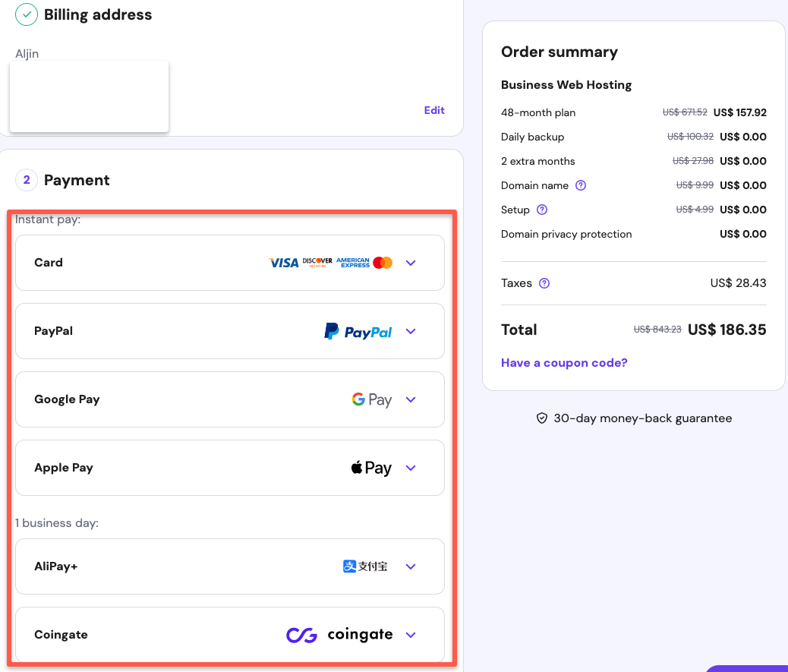The width and height of the screenshot is (788, 672).
Task: Click the PayPal logo
Action: pos(358,331)
